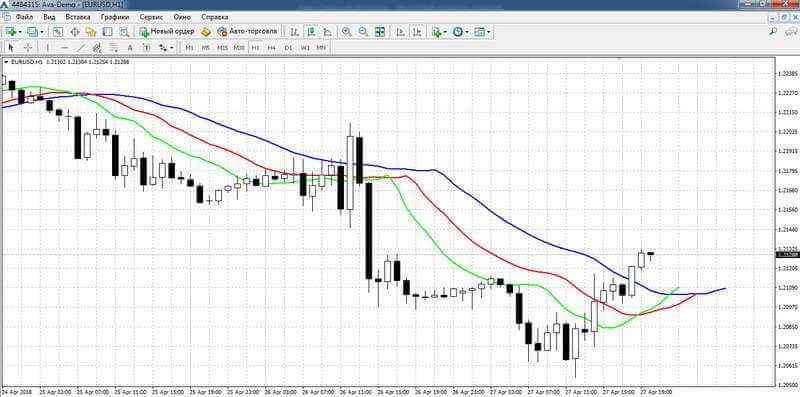Screen dimensions: 800x397
Task: Open the tile windows icon
Action: pos(380,32)
